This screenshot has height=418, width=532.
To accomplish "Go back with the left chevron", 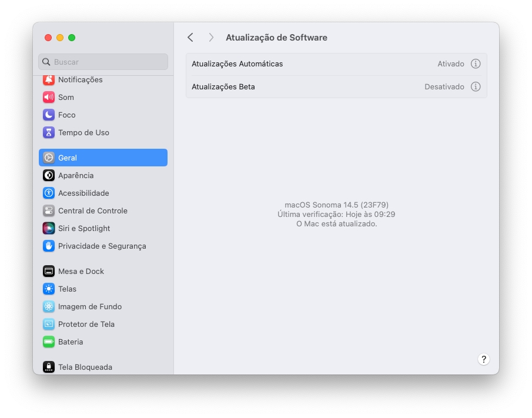I will coord(190,38).
